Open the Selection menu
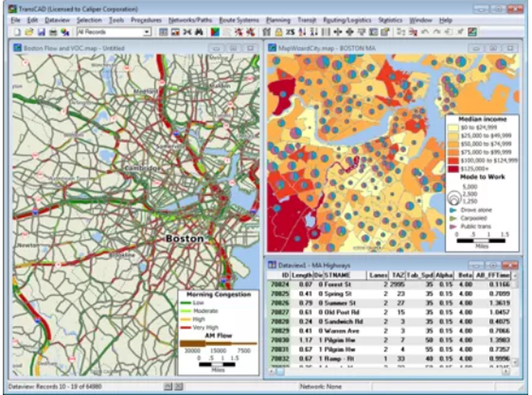Screen dimensions: 532x395 pyautogui.click(x=89, y=20)
